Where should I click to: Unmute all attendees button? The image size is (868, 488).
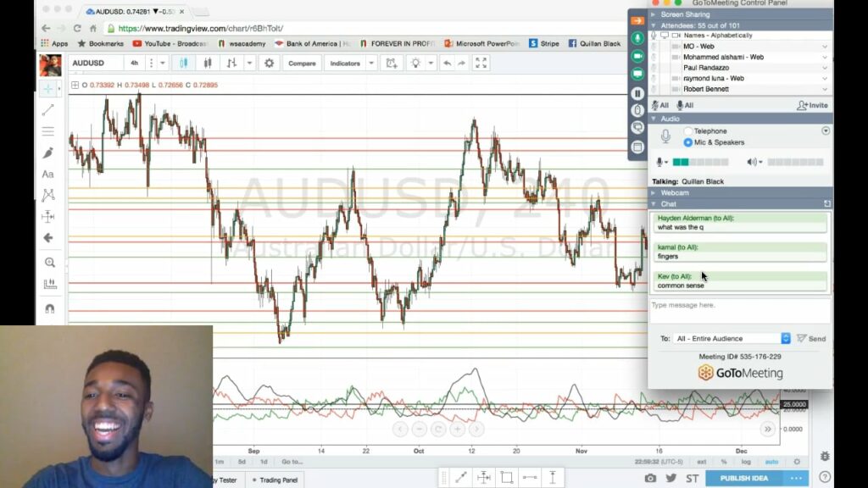pos(685,105)
